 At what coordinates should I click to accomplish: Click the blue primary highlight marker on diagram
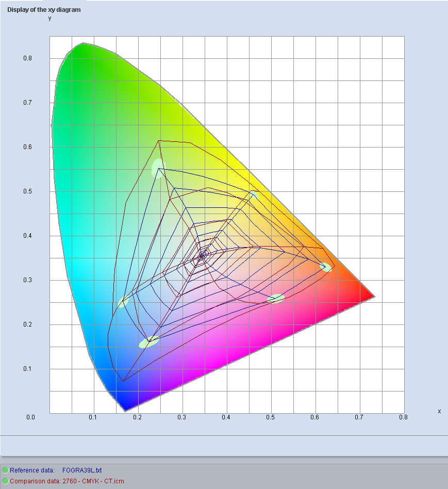click(x=148, y=342)
